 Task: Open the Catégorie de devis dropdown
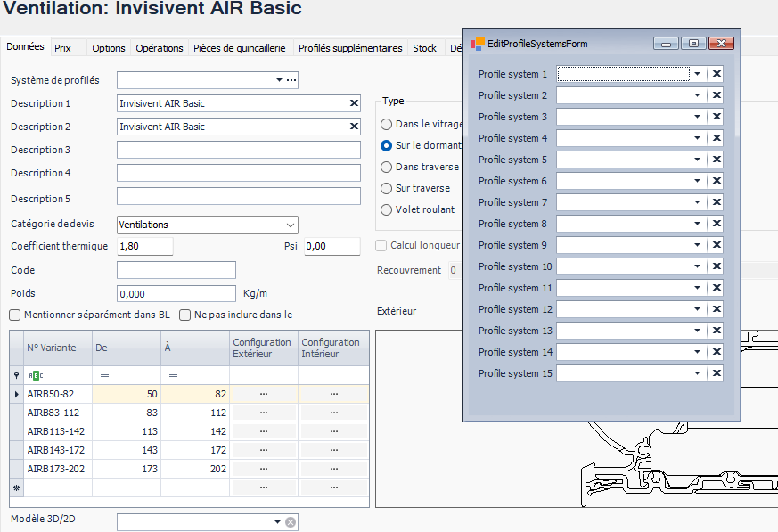coord(291,225)
